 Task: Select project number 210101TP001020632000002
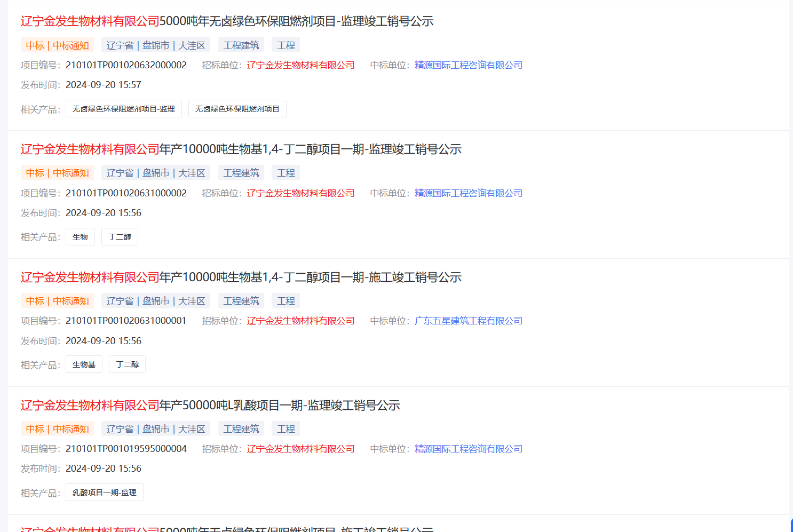tap(126, 65)
